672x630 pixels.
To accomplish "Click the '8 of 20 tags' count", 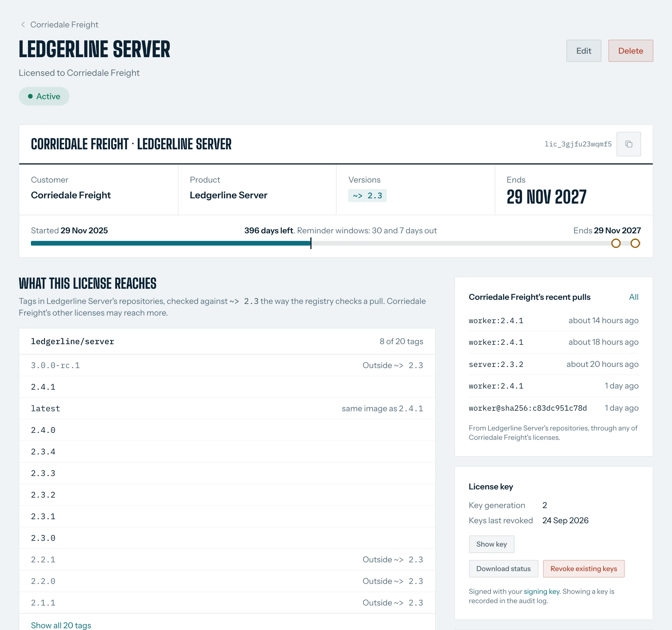I will (x=401, y=341).
